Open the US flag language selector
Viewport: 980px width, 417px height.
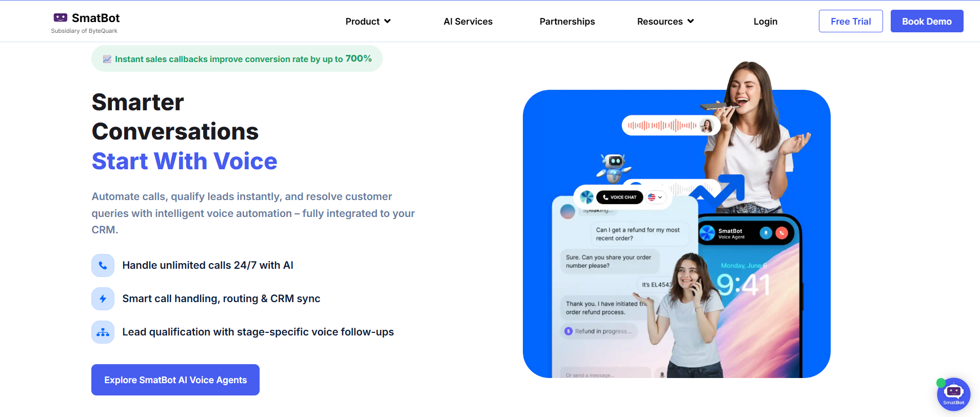point(655,197)
